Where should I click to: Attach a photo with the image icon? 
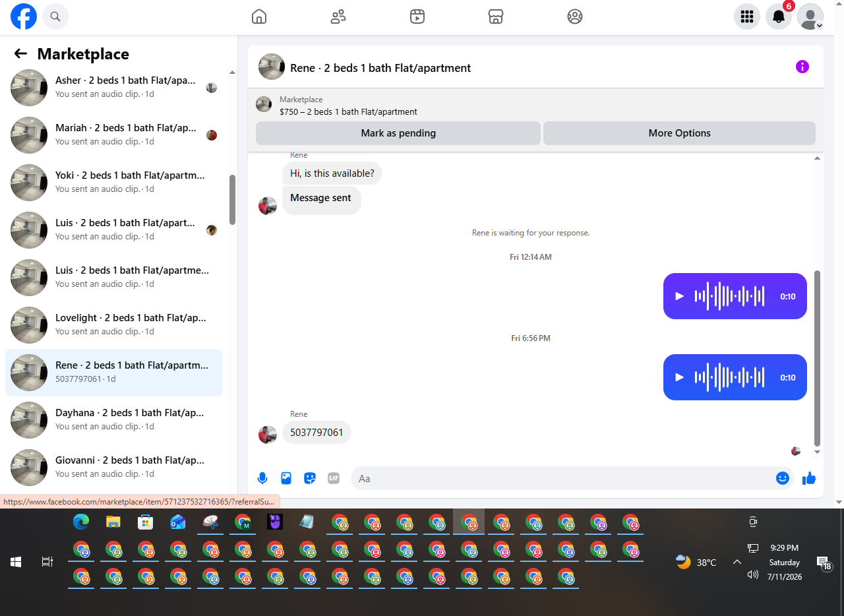click(286, 478)
